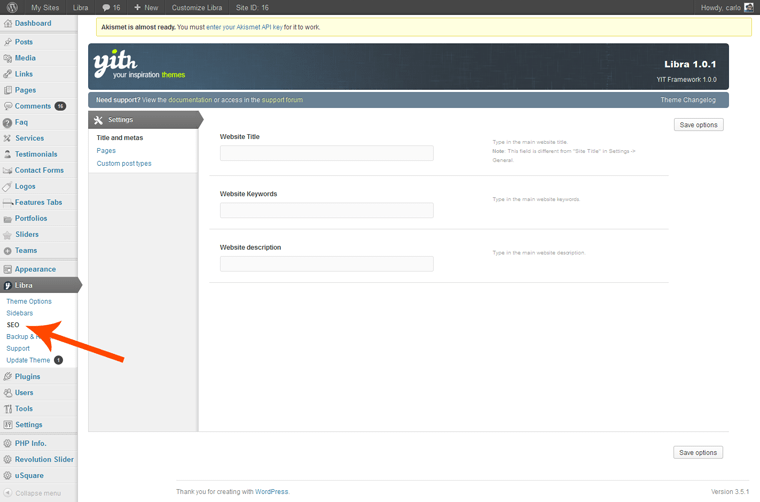Open the comments bubble showing 16
The height and width of the screenshot is (502, 760).
click(111, 7)
